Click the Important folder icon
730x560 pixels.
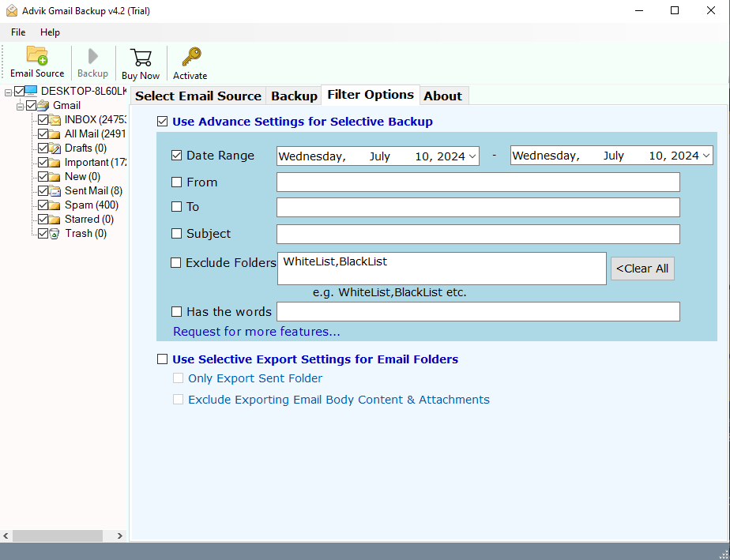click(x=55, y=163)
